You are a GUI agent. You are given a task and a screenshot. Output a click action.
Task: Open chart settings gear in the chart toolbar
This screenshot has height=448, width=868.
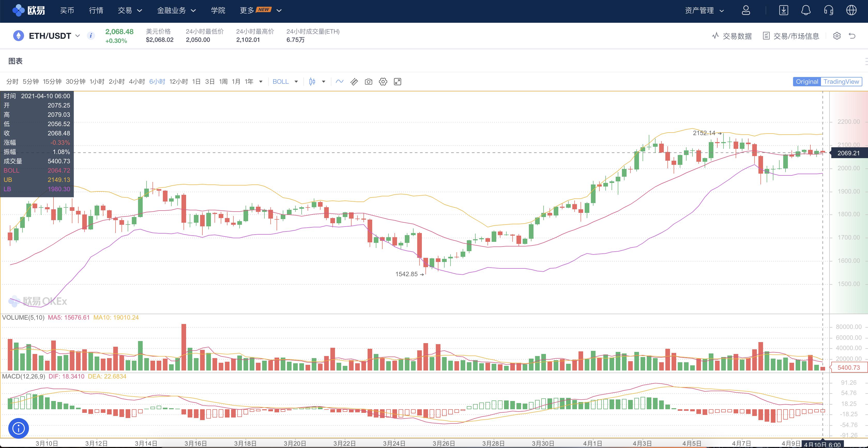tap(383, 82)
